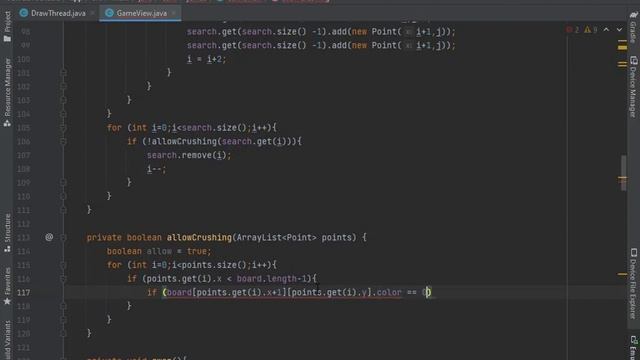This screenshot has height=360, width=640.
Task: Open the Device File Explorer panel
Action: click(x=633, y=284)
